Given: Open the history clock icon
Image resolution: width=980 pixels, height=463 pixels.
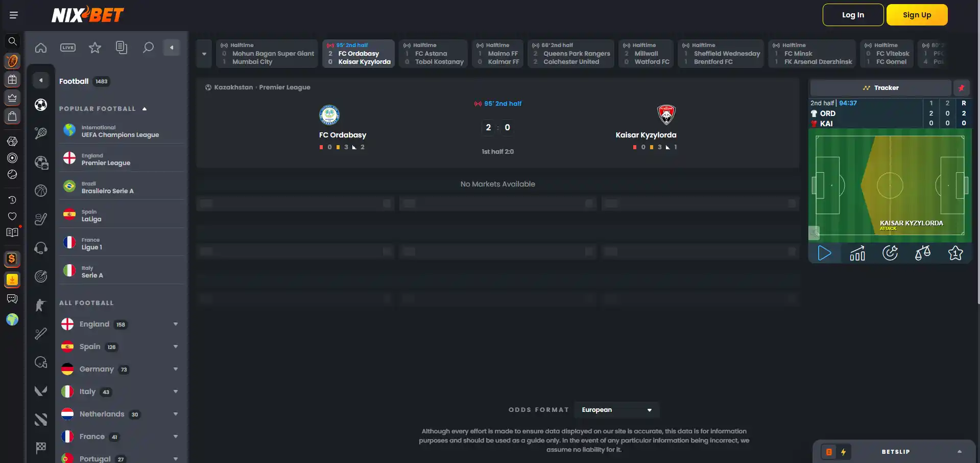Looking at the screenshot, I should pyautogui.click(x=12, y=200).
